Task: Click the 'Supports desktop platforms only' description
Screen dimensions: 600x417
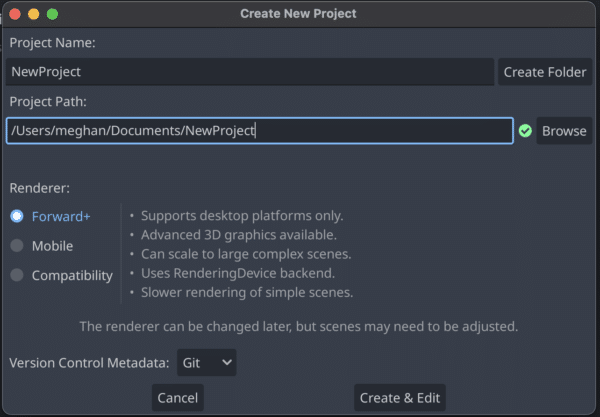Action: [242, 216]
